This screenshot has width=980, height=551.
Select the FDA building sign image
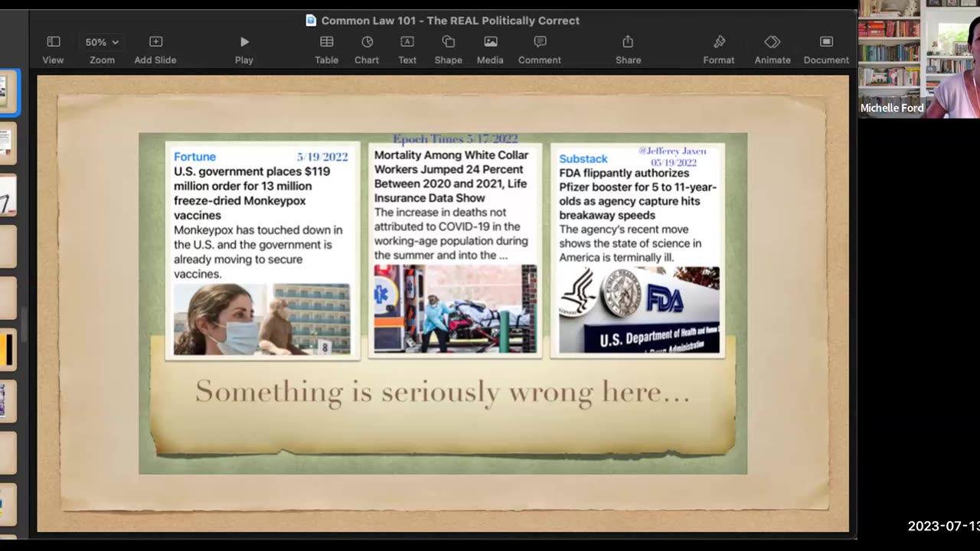639,310
